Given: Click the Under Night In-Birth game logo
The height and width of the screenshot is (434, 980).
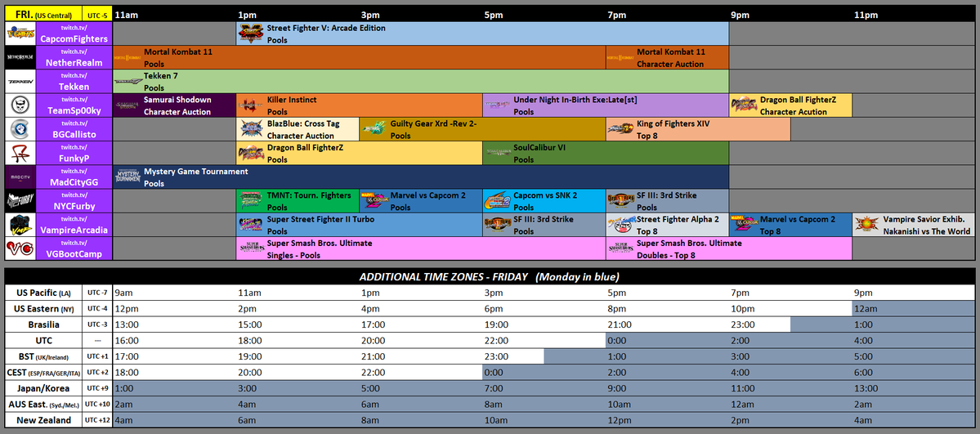Looking at the screenshot, I should coord(497,105).
